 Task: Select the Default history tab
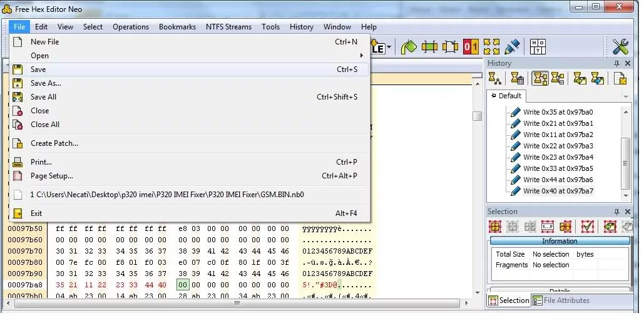pyautogui.click(x=506, y=96)
